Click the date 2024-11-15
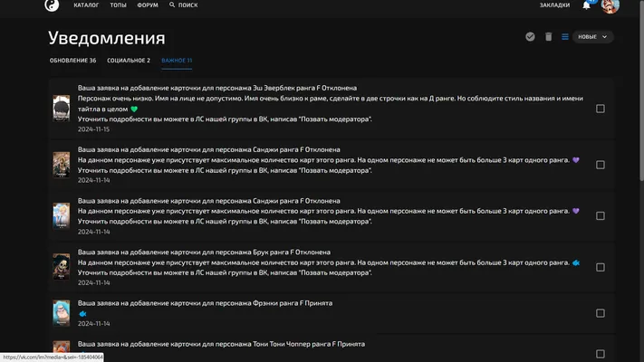Screen dimensions: 644x362 pos(93,129)
